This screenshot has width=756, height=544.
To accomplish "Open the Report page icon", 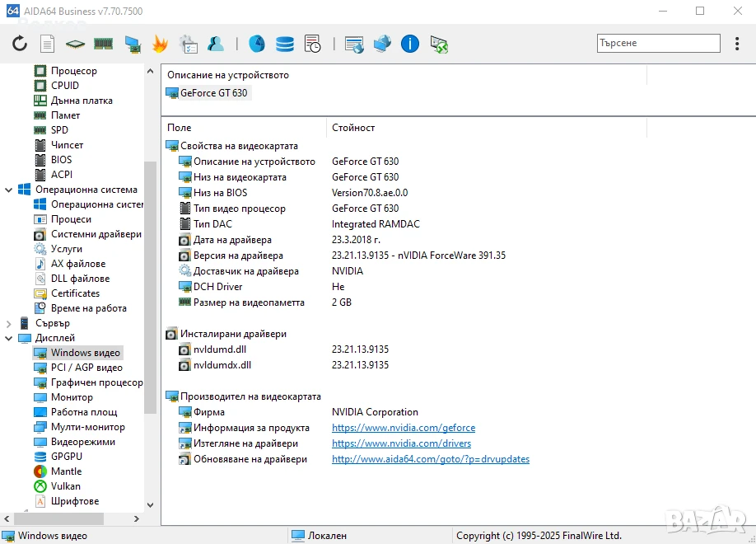I will tap(47, 44).
